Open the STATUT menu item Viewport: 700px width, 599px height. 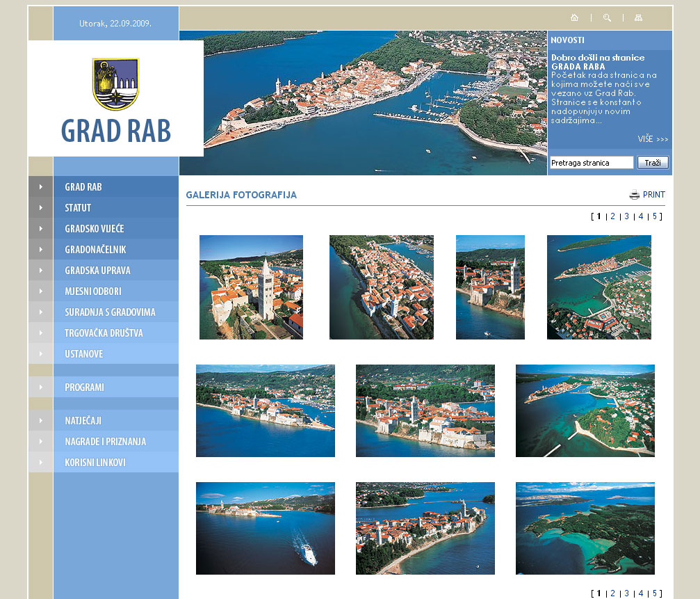click(x=78, y=208)
